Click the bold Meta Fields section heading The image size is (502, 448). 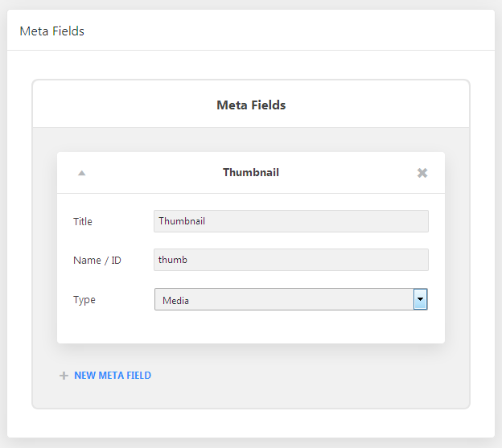pyautogui.click(x=251, y=105)
